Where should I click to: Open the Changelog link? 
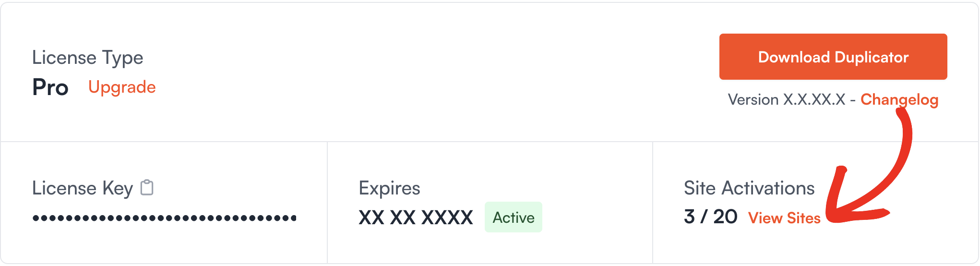899,99
